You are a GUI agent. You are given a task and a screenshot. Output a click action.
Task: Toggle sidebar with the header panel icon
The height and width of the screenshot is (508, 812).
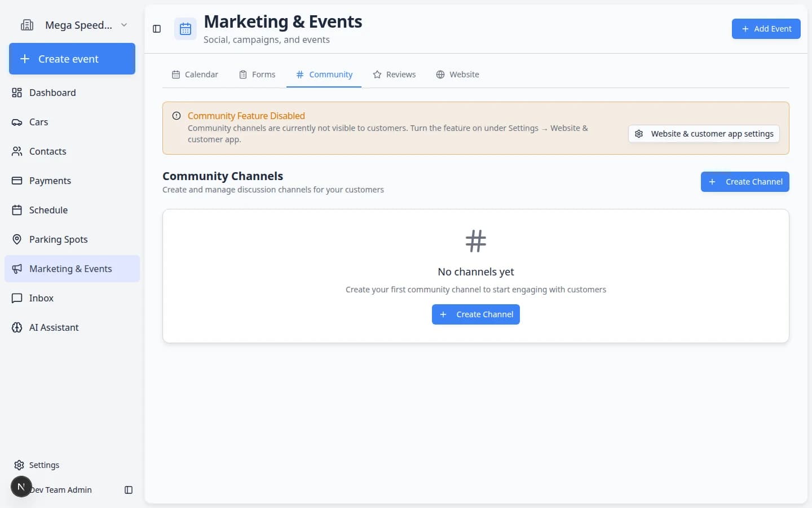coord(157,29)
